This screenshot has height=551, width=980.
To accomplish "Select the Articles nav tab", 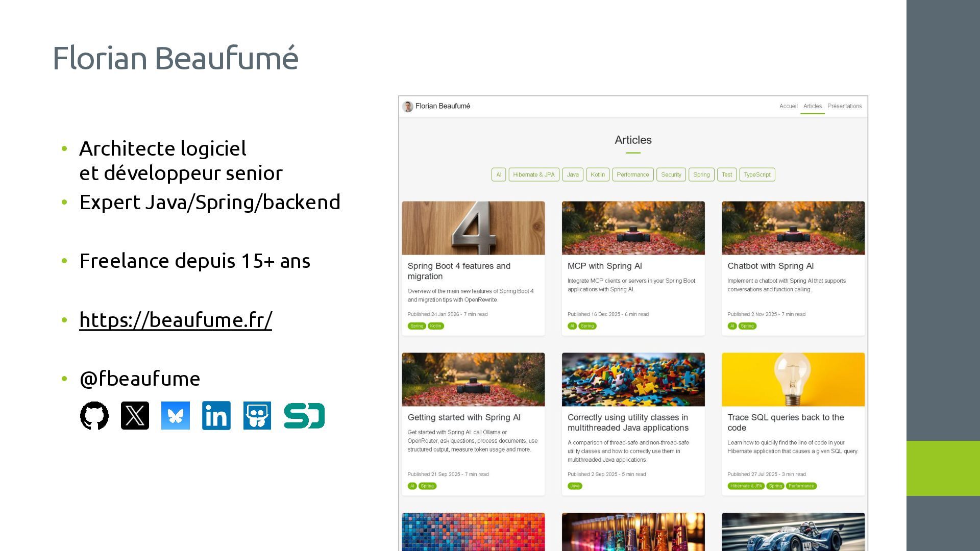I will point(812,106).
